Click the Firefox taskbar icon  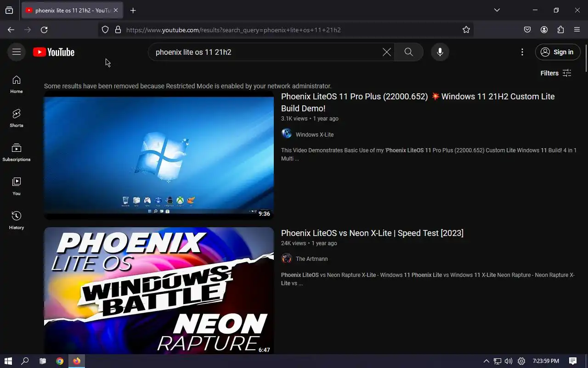[77, 361]
